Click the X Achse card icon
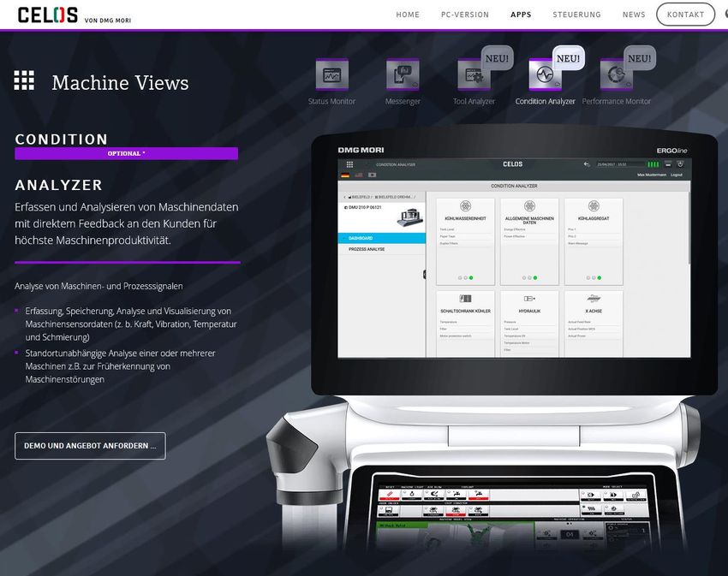 point(594,299)
